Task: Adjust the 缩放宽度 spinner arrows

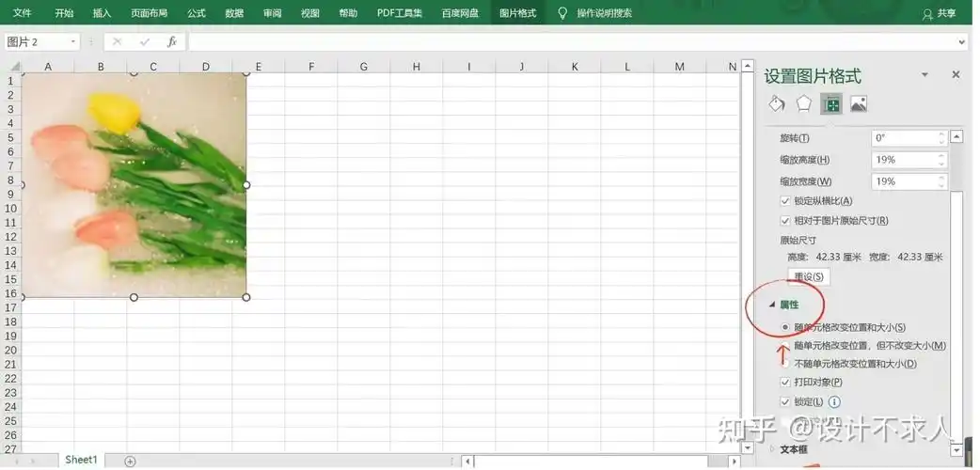Action: click(941, 181)
